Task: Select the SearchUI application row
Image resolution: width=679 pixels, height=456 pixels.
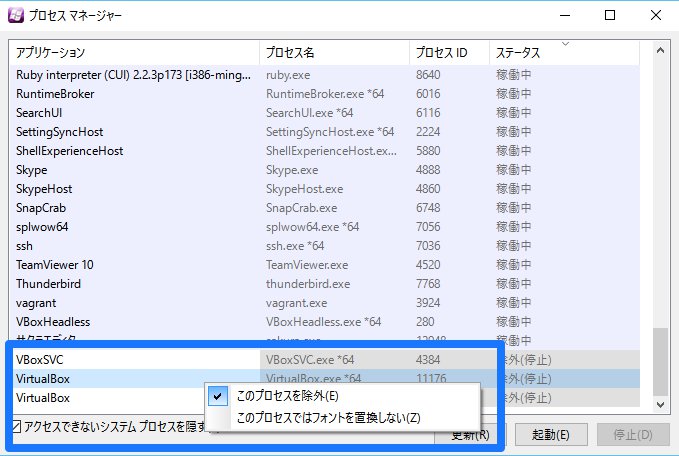Action: tap(324, 113)
